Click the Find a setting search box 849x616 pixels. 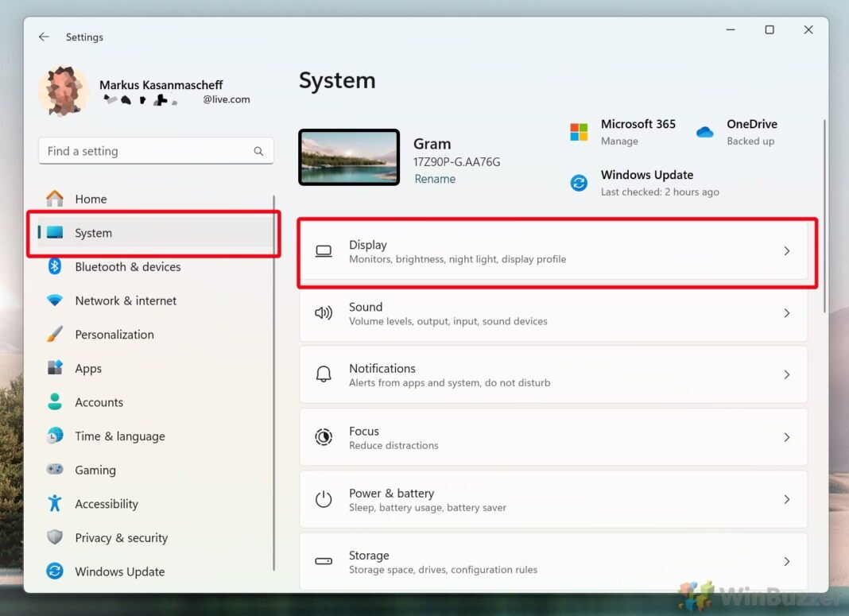coord(156,151)
